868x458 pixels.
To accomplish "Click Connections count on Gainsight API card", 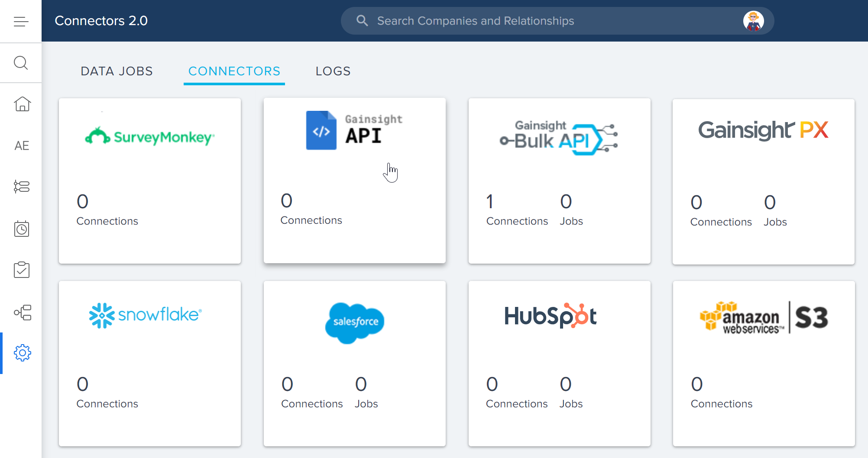I will tap(311, 209).
